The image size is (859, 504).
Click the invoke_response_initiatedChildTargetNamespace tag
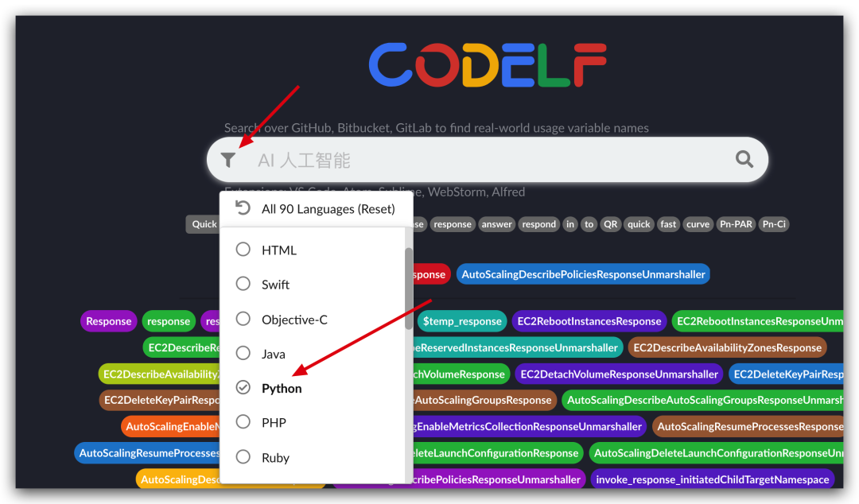point(712,479)
